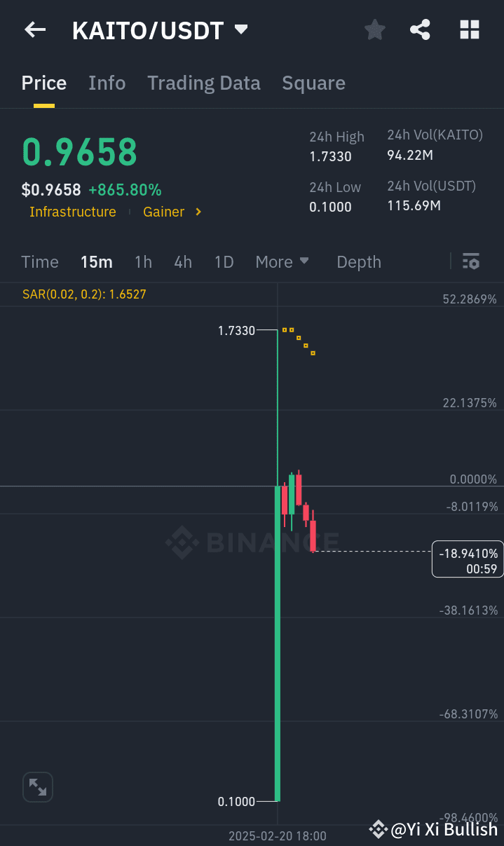
Task: Expand the More timeframes dropdown
Action: coord(282,261)
